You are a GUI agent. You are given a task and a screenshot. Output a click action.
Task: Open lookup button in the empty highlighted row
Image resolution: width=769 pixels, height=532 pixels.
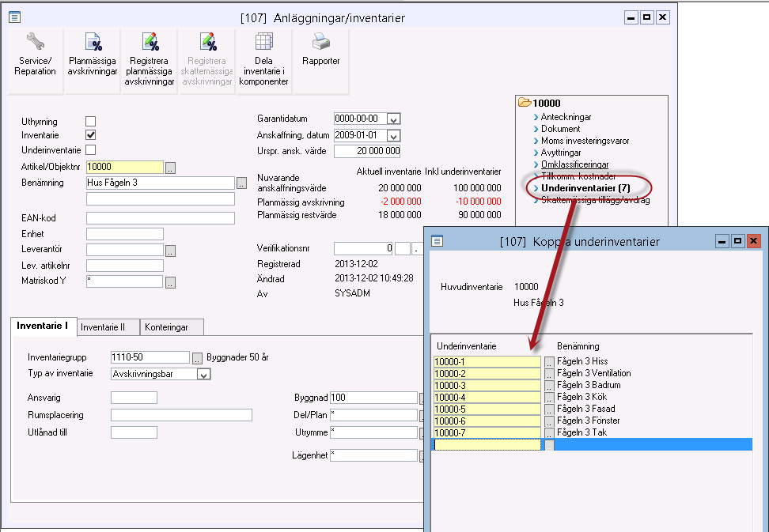click(549, 445)
